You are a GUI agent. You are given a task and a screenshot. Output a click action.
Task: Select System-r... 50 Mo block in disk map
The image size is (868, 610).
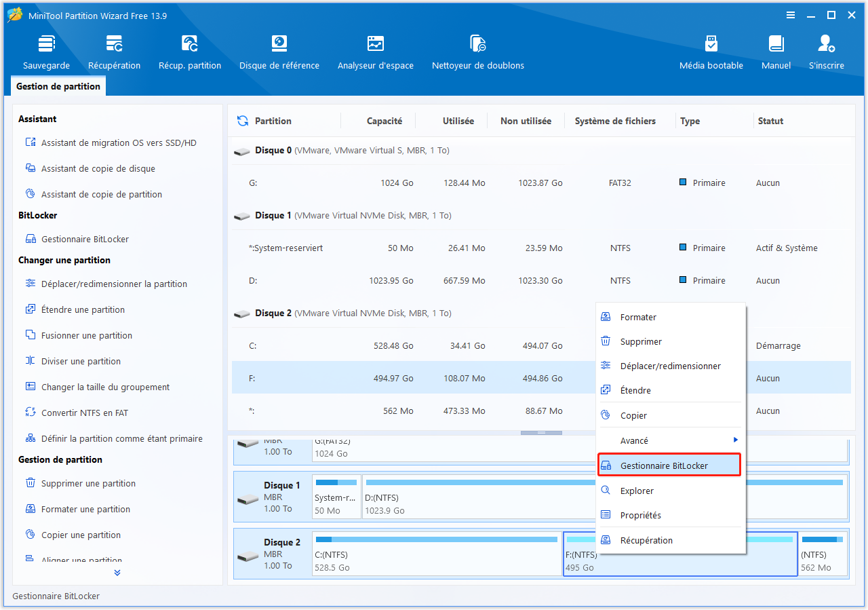click(x=336, y=497)
